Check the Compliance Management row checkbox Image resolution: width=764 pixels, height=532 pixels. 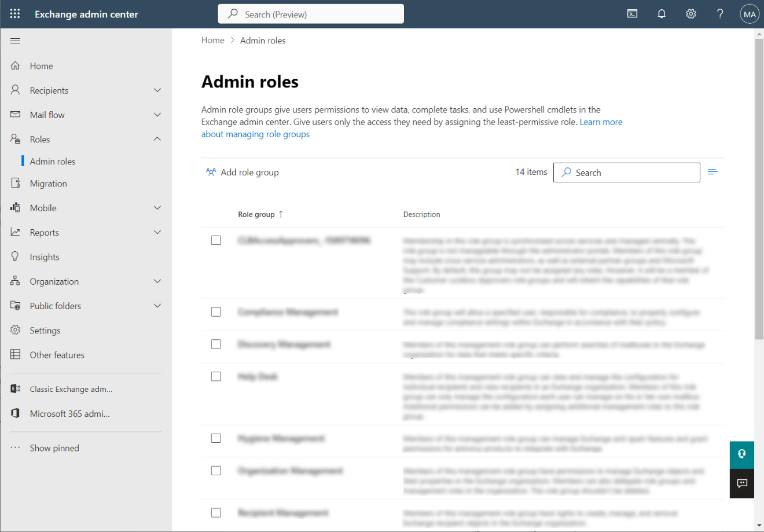[216, 311]
